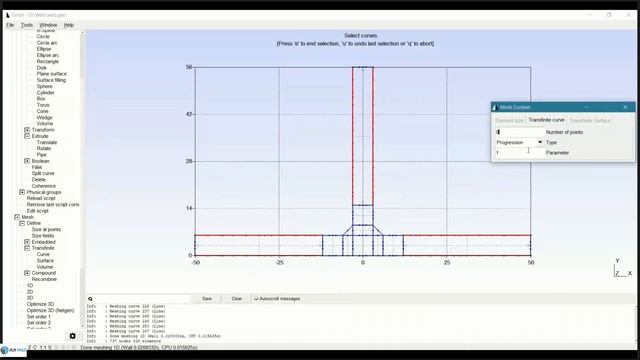
Task: Switch to the Element size tab
Action: coord(509,120)
